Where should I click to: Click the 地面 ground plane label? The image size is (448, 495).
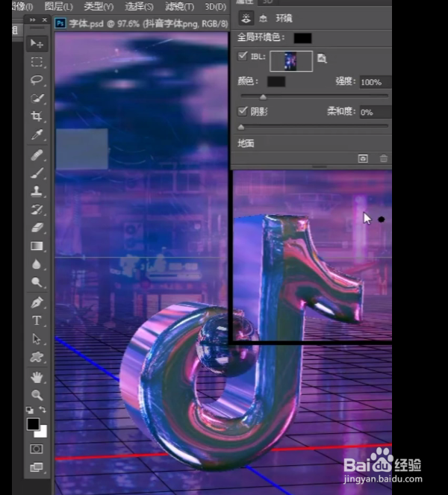point(246,143)
